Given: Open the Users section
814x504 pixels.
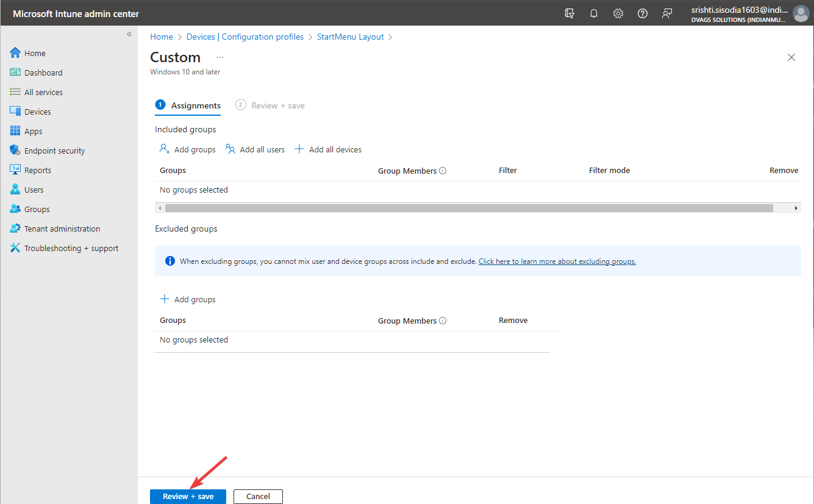Looking at the screenshot, I should click(x=35, y=189).
